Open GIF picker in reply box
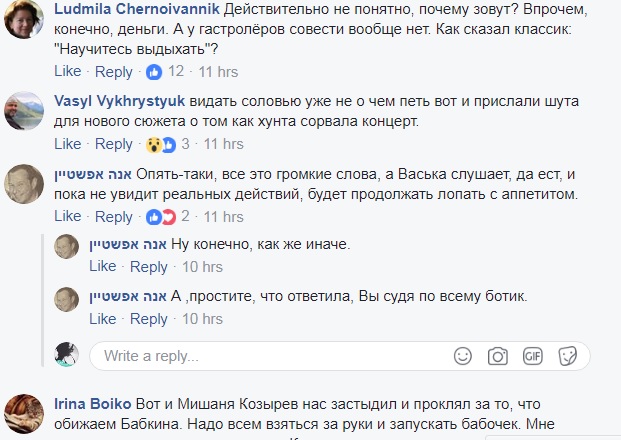The width and height of the screenshot is (621, 440). [x=532, y=355]
